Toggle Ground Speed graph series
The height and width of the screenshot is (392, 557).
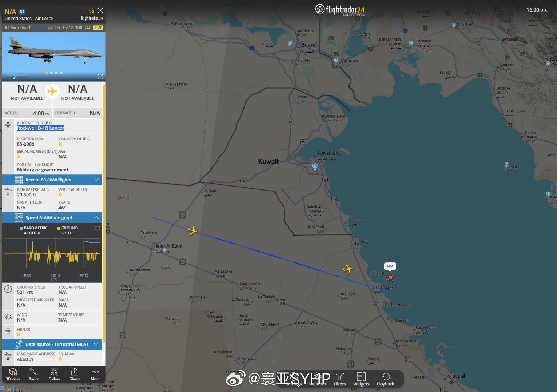pyautogui.click(x=67, y=230)
